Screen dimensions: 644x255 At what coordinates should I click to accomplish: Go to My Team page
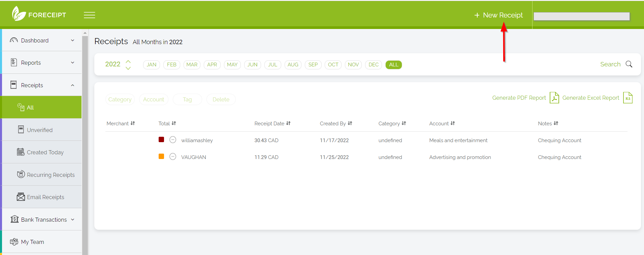(x=32, y=242)
